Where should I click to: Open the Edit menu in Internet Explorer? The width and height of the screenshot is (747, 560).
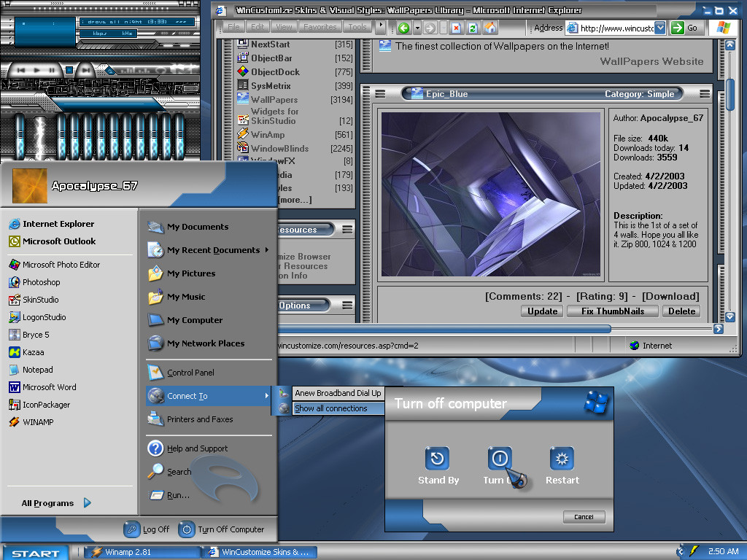[x=258, y=27]
